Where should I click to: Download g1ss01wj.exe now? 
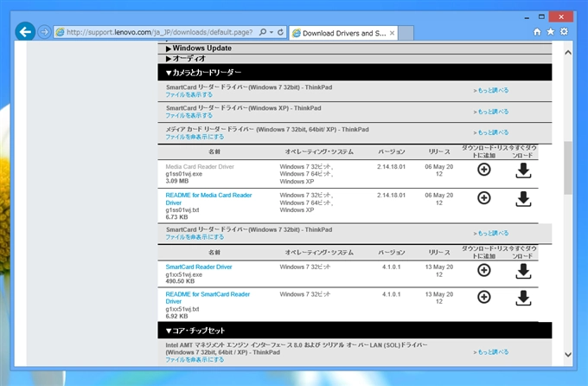523,170
